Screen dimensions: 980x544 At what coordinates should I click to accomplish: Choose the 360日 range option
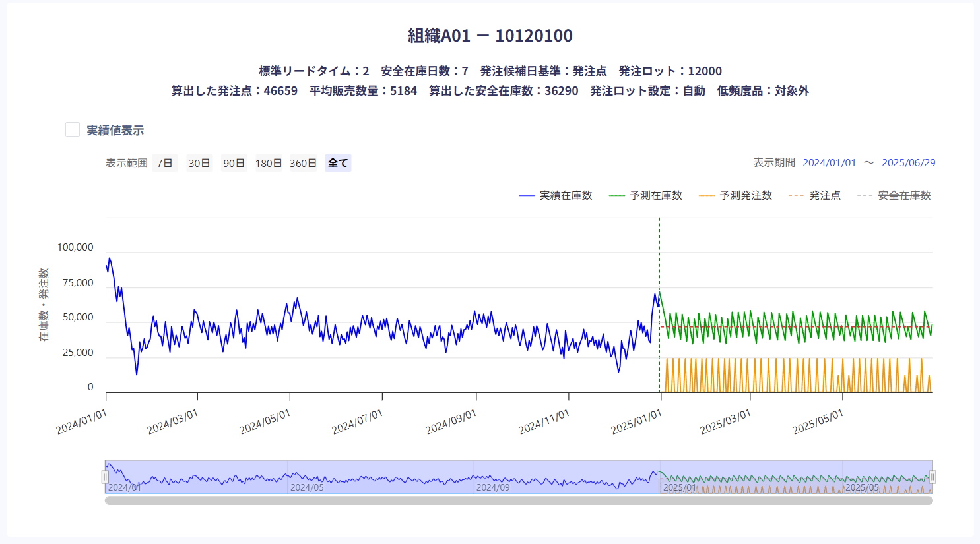point(303,163)
